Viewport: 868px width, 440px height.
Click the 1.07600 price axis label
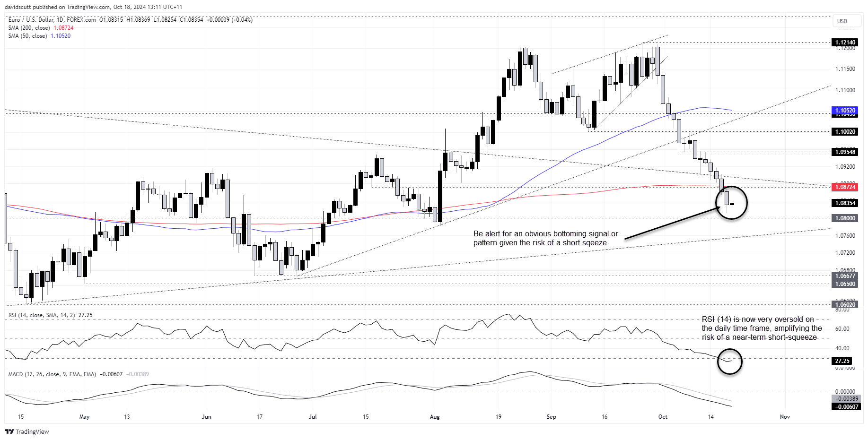pyautogui.click(x=845, y=236)
